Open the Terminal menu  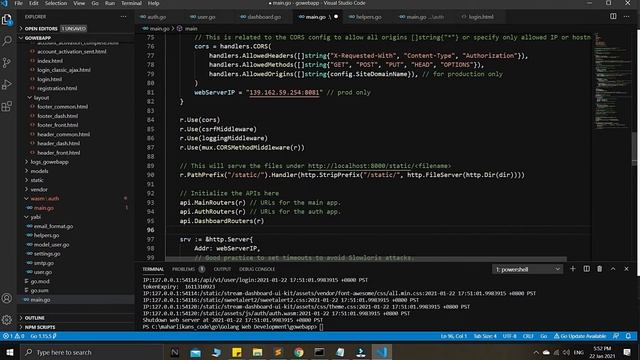[x=131, y=3]
